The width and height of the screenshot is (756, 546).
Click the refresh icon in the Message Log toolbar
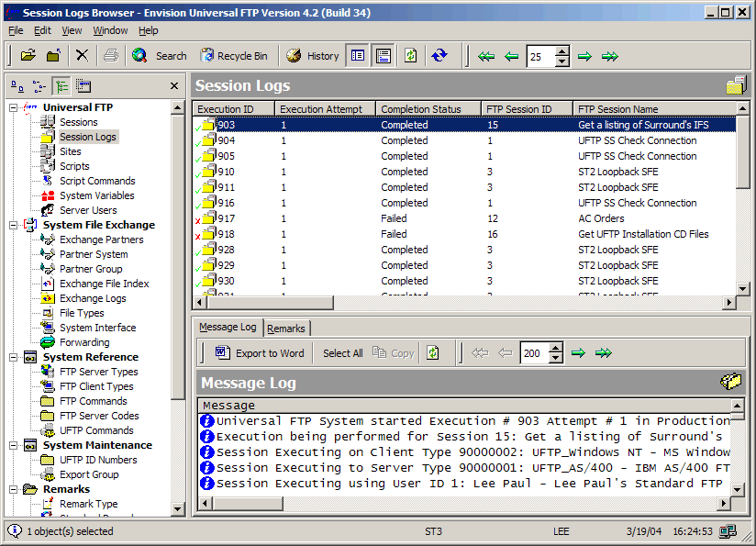[x=433, y=353]
